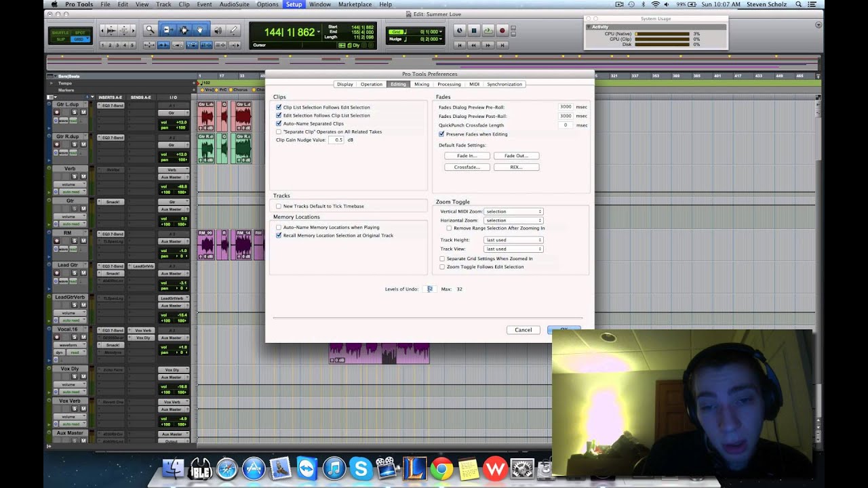
Task: Select the Selector tool
Action: pyautogui.click(x=184, y=30)
